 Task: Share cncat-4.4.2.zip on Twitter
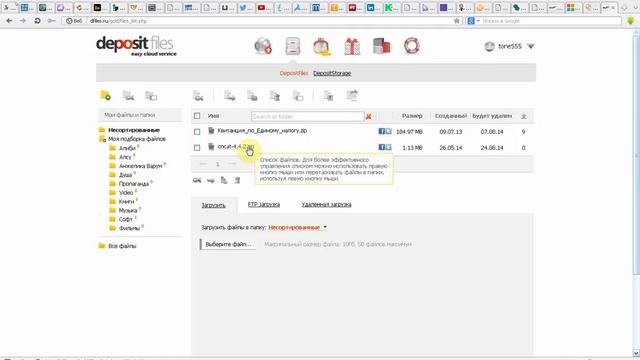tap(388, 147)
